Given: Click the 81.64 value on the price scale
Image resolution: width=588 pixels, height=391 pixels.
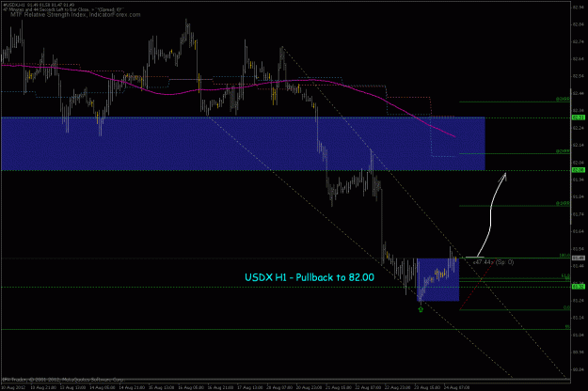Looking at the screenshot, I should pyautogui.click(x=578, y=231).
